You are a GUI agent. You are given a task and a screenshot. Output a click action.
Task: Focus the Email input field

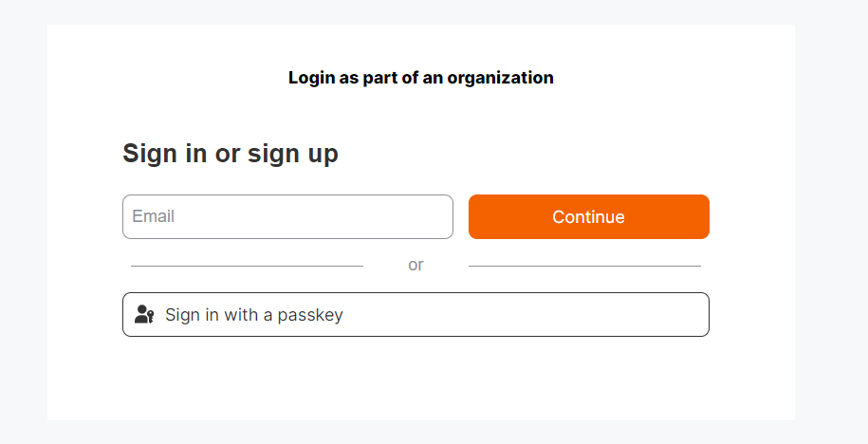tap(287, 216)
